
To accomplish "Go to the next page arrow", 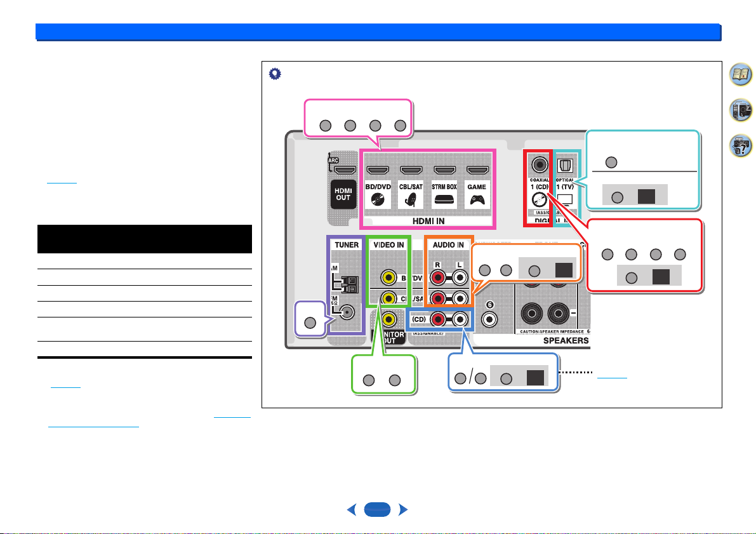I will 403,509.
